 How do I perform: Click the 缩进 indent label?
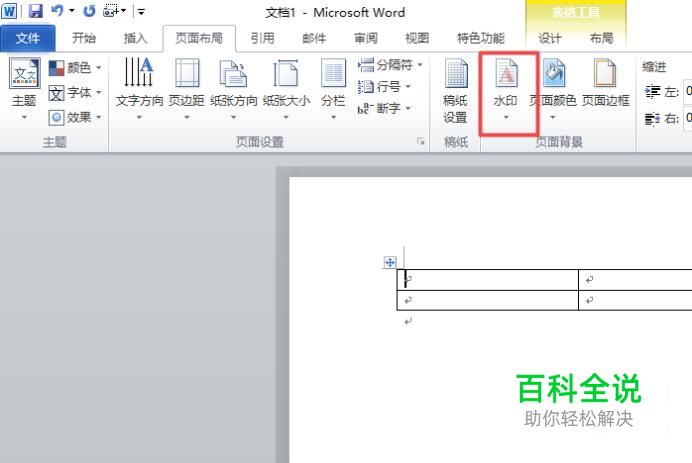[x=654, y=68]
